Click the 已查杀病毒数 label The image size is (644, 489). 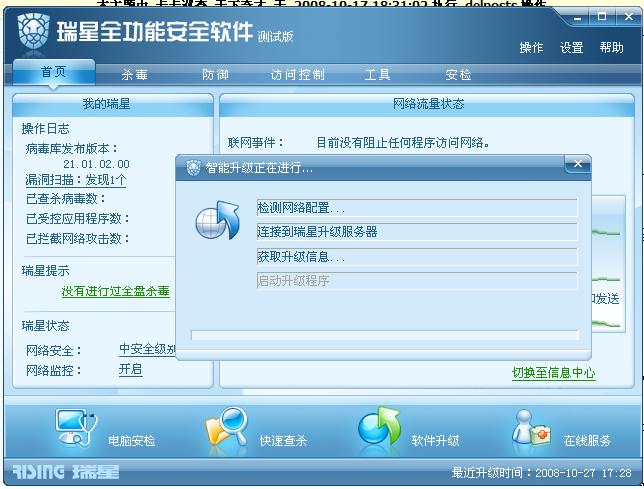click(x=66, y=199)
